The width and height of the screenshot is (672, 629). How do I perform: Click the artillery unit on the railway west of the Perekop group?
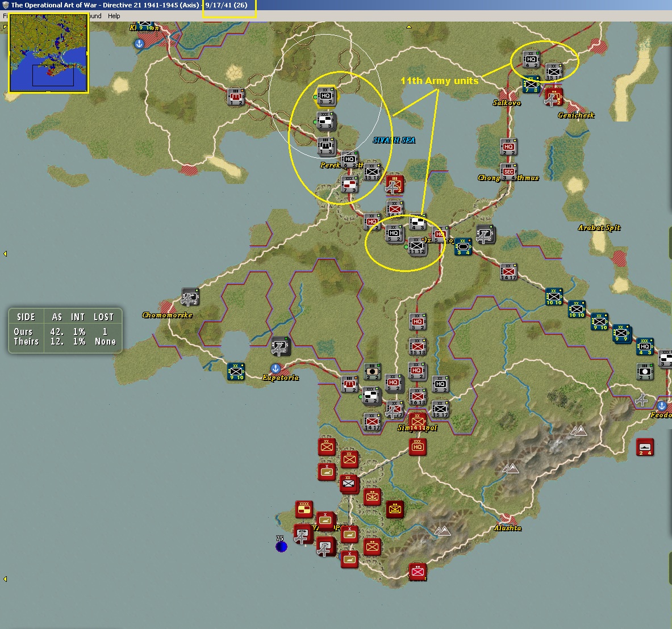coord(236,97)
